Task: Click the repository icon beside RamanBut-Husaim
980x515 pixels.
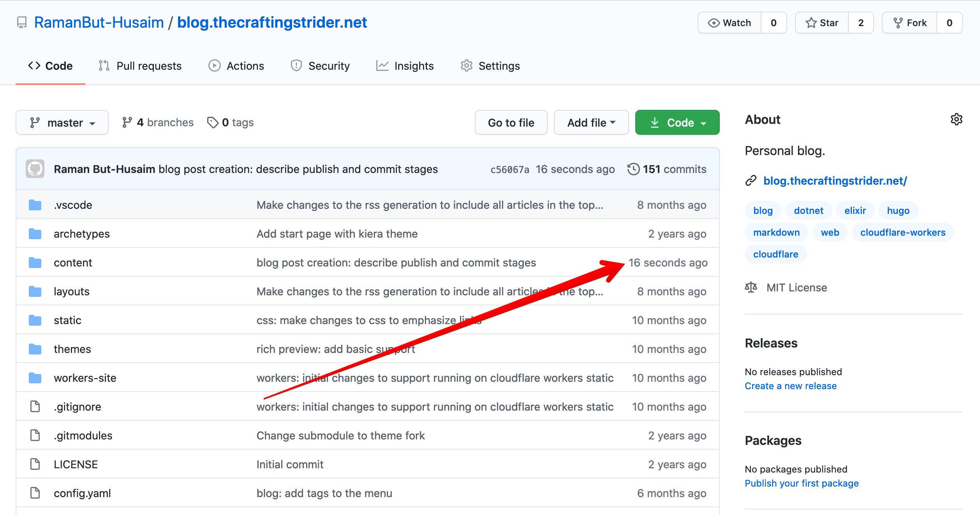Action: coord(22,23)
